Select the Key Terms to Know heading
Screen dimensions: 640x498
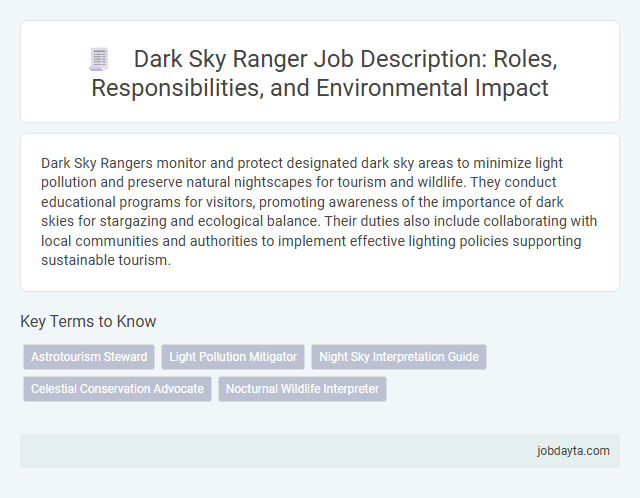[x=88, y=321]
